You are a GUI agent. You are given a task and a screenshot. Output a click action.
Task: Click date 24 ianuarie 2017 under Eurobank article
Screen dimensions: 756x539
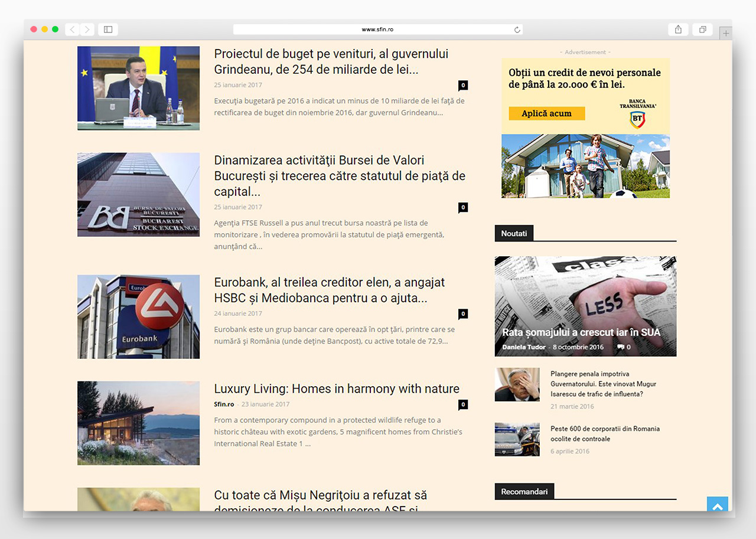[238, 313]
